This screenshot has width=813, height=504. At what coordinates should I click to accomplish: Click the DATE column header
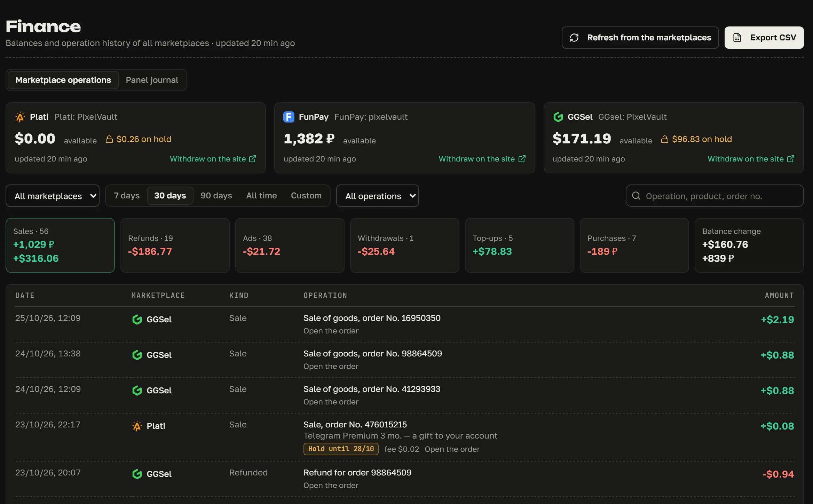pyautogui.click(x=25, y=296)
